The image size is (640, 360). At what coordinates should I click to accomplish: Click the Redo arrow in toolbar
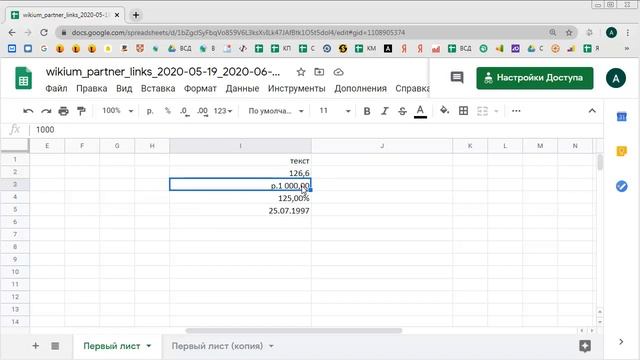[x=46, y=111]
